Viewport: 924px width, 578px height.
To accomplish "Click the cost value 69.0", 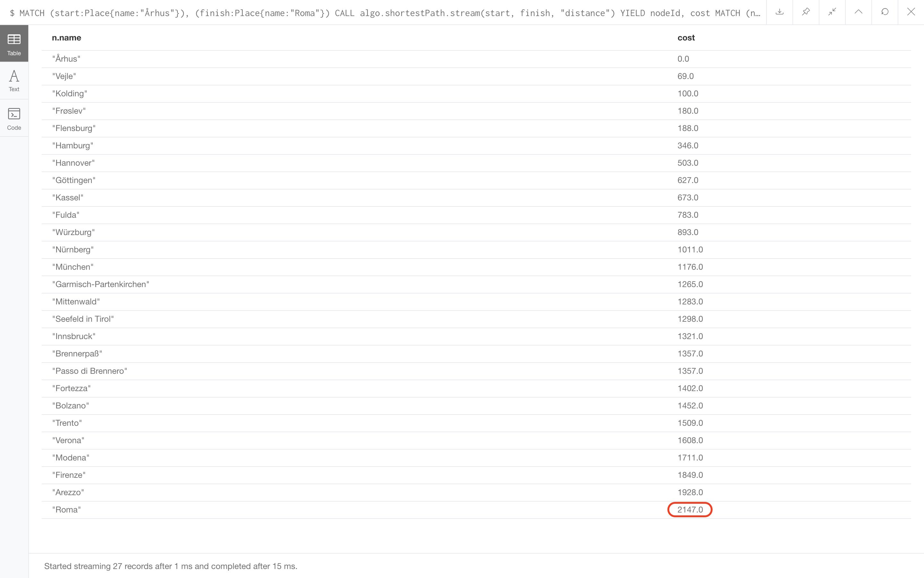I will (685, 76).
